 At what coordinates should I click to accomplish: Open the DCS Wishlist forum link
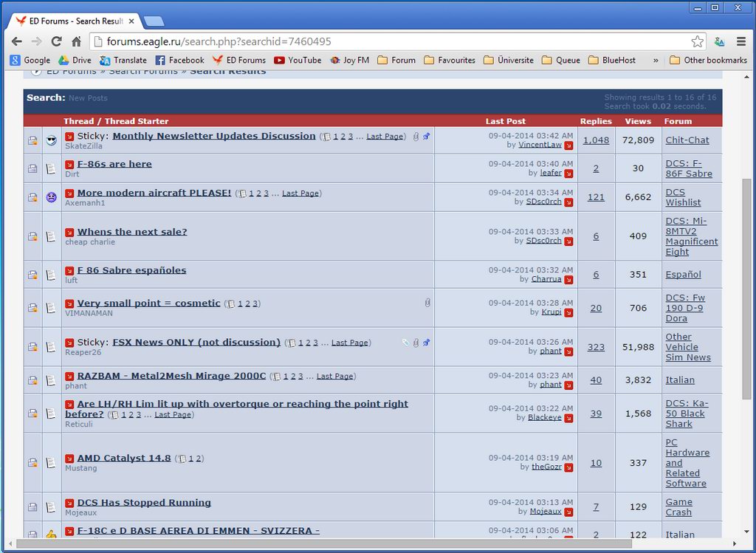click(x=683, y=197)
